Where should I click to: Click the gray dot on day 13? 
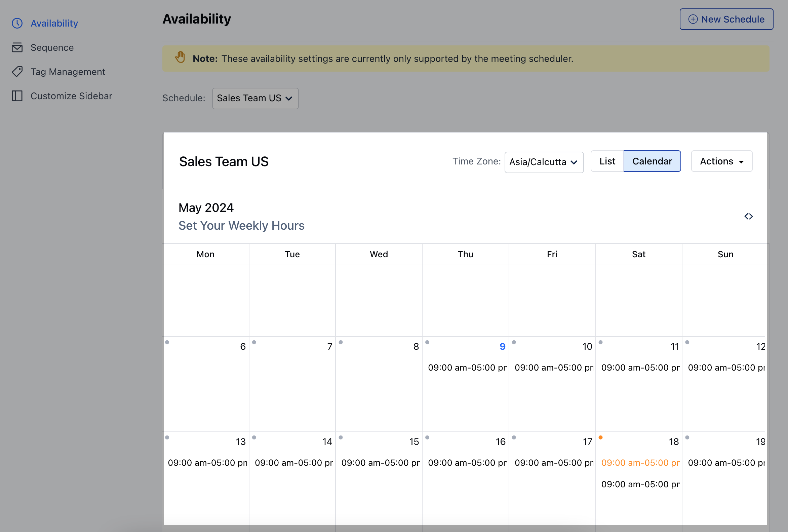pyautogui.click(x=167, y=438)
